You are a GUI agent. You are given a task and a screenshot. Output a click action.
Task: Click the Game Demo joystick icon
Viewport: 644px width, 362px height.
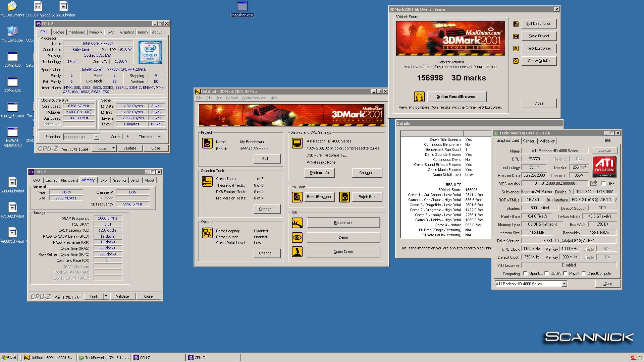click(x=297, y=252)
